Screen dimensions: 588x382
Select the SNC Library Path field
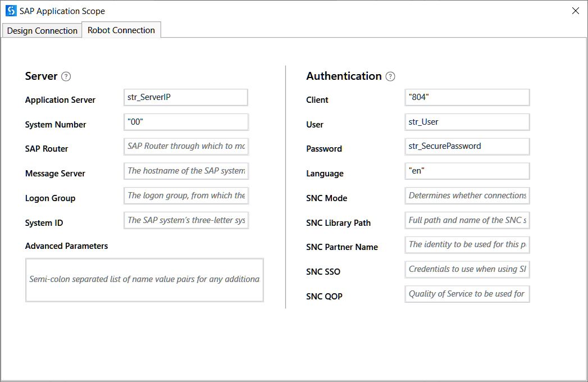pos(467,220)
